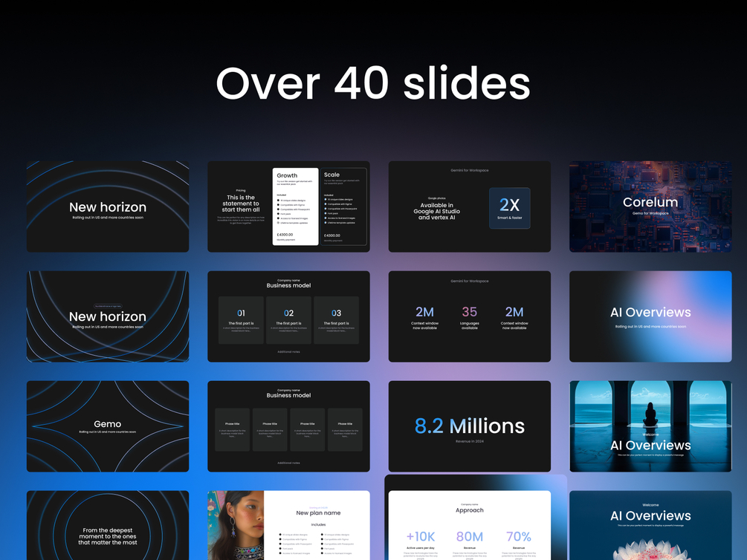Click the "80M" revenue figure

[x=470, y=537]
